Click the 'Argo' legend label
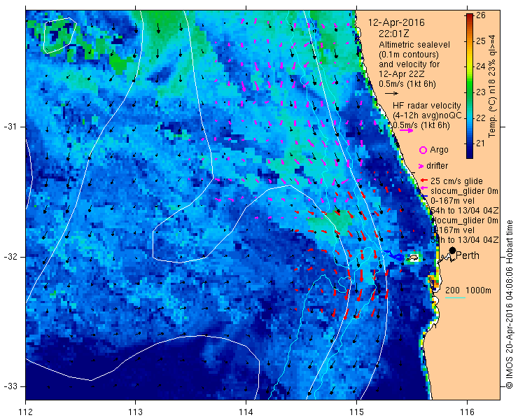Viewport: 518px width, 420px height. [x=439, y=150]
